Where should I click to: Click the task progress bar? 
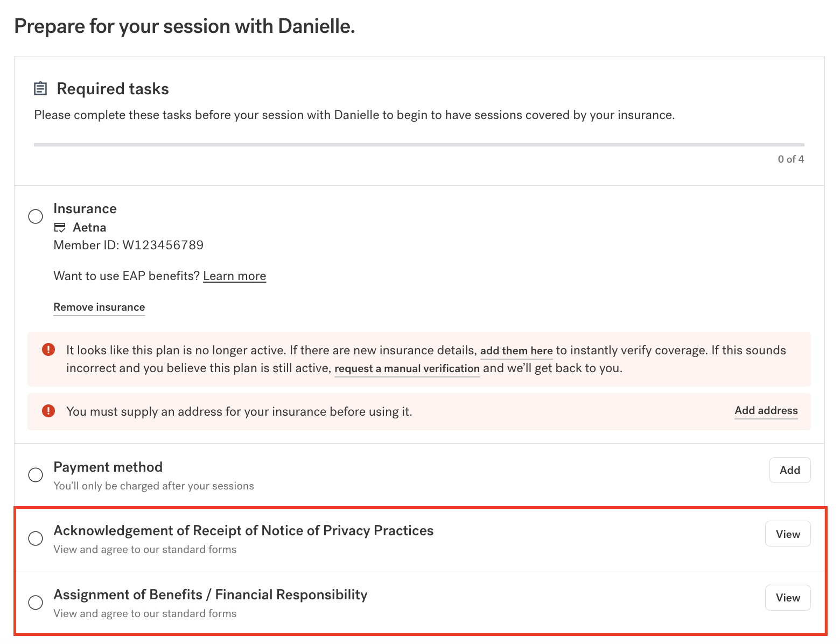pyautogui.click(x=419, y=145)
